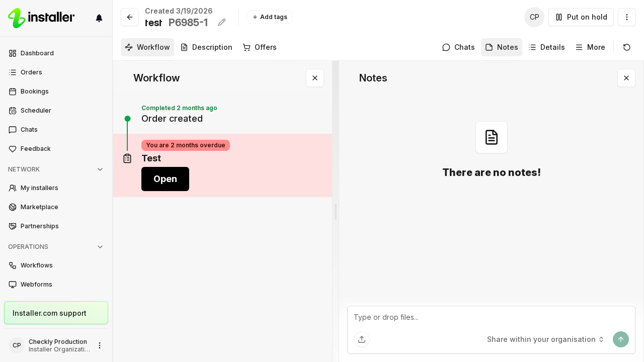Click the upload file icon
The width and height of the screenshot is (644, 362).
point(362,339)
